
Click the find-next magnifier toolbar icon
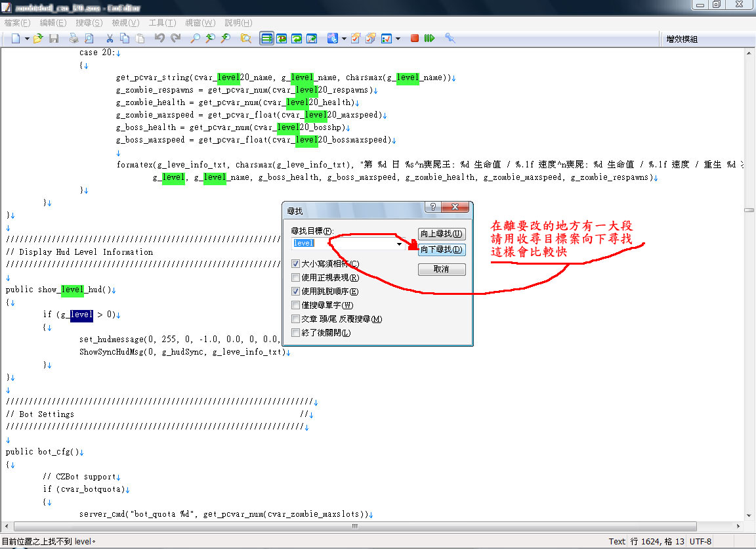pyautogui.click(x=210, y=39)
